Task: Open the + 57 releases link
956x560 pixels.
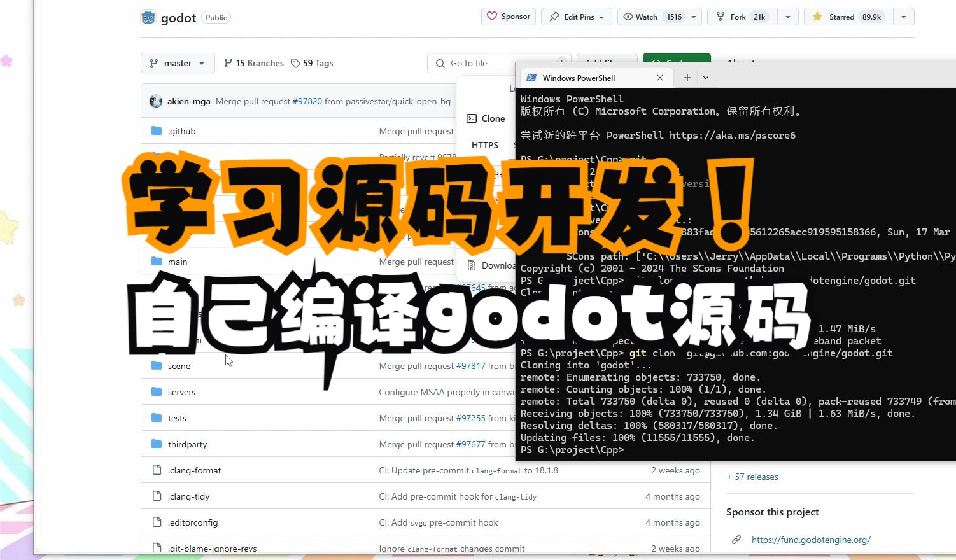Action: tap(752, 477)
